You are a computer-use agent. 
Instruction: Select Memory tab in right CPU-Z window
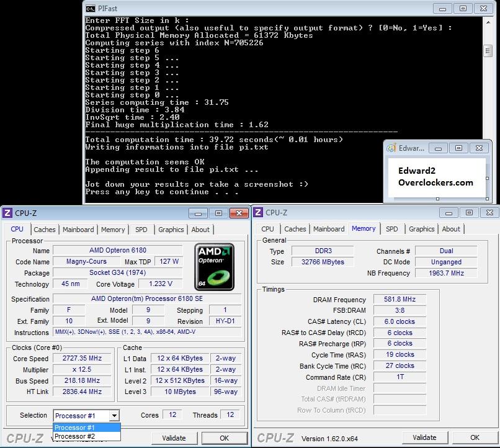[364, 228]
